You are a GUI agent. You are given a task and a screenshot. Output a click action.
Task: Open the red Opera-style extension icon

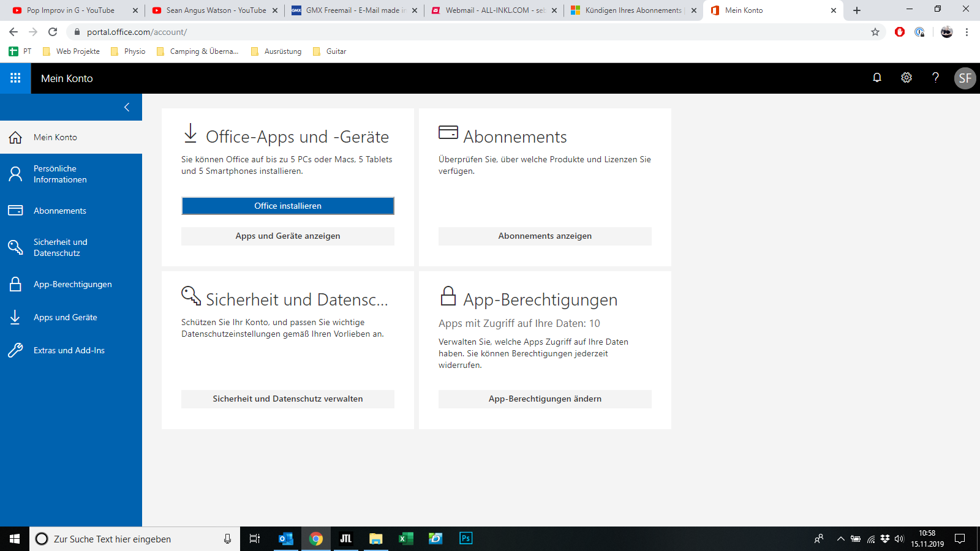click(900, 32)
